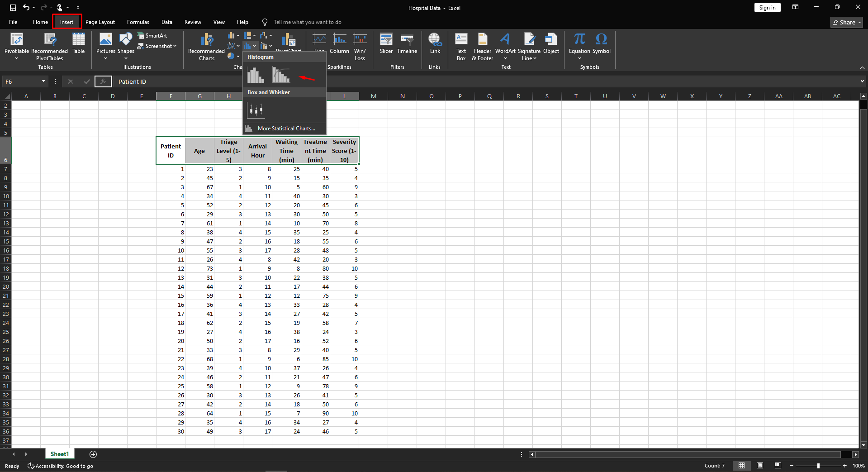Switch to the Formulas tab
Viewport: 868px width, 472px height.
(138, 22)
